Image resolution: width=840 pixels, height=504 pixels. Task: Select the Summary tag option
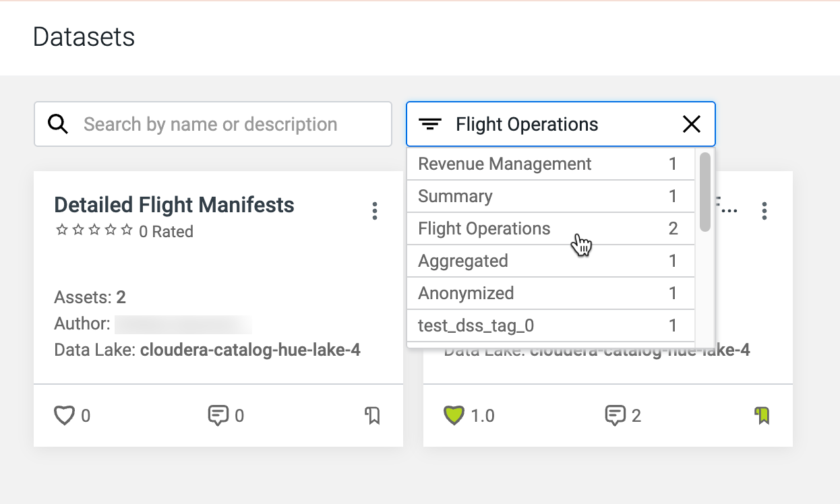455,196
